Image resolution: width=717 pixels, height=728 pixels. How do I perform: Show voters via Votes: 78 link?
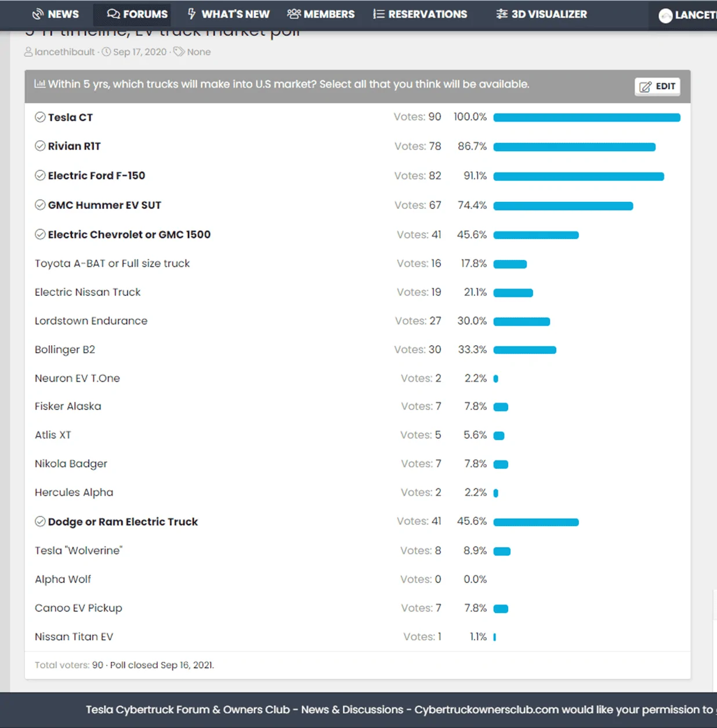(x=418, y=146)
